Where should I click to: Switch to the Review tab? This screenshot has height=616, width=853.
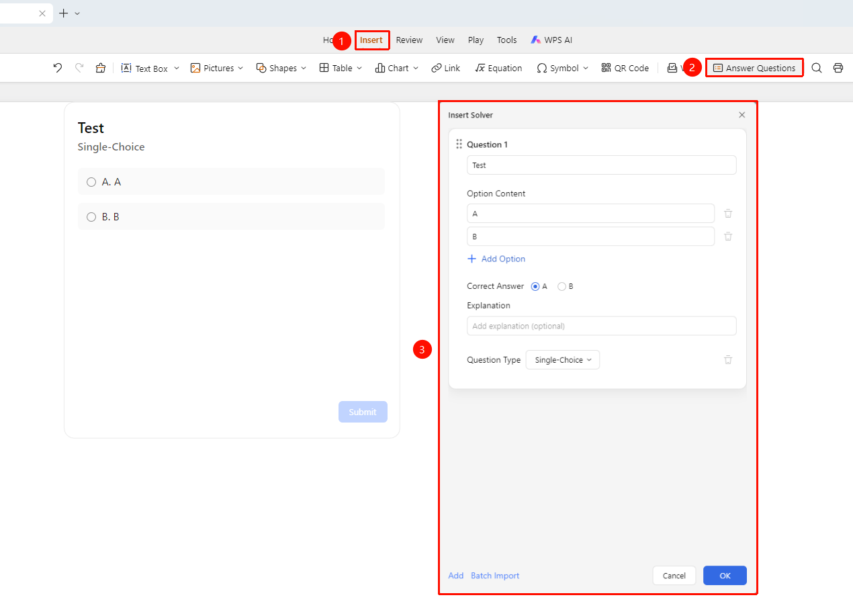pos(409,40)
